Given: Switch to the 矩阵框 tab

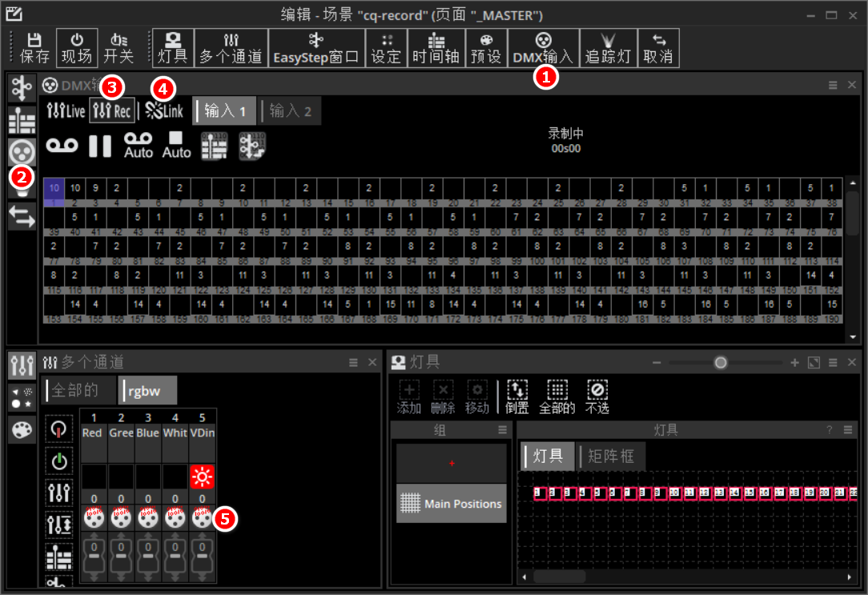Looking at the screenshot, I should 611,456.
